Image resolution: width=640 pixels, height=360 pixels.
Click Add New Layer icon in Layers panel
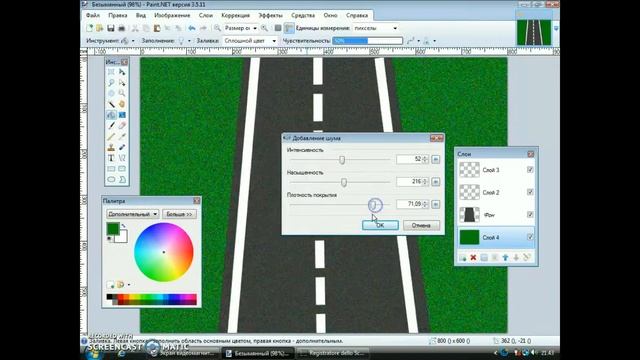(x=463, y=258)
